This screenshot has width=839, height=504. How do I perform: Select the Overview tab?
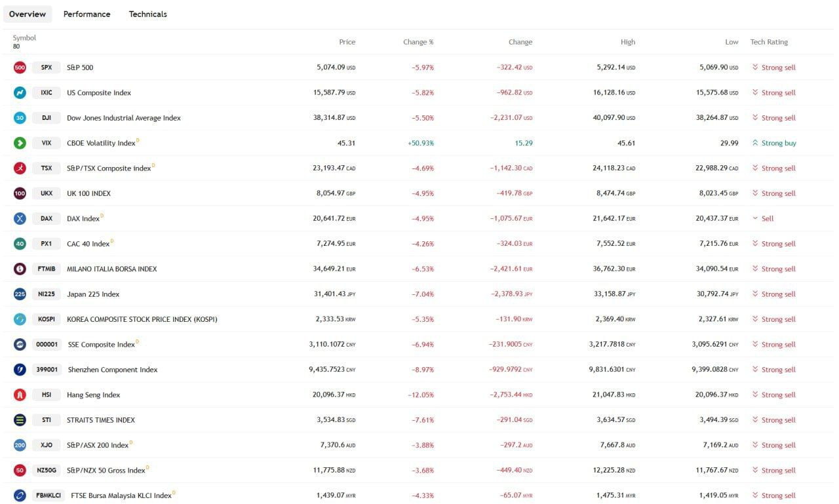(28, 14)
